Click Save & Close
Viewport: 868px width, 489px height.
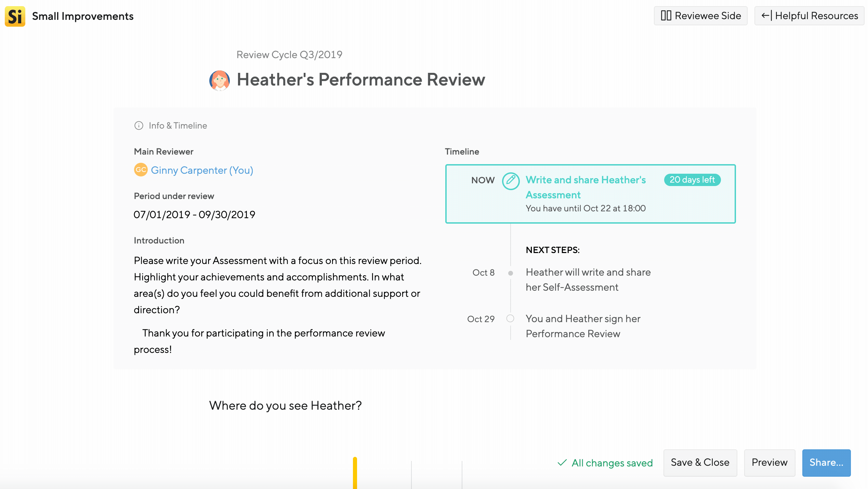(x=700, y=463)
